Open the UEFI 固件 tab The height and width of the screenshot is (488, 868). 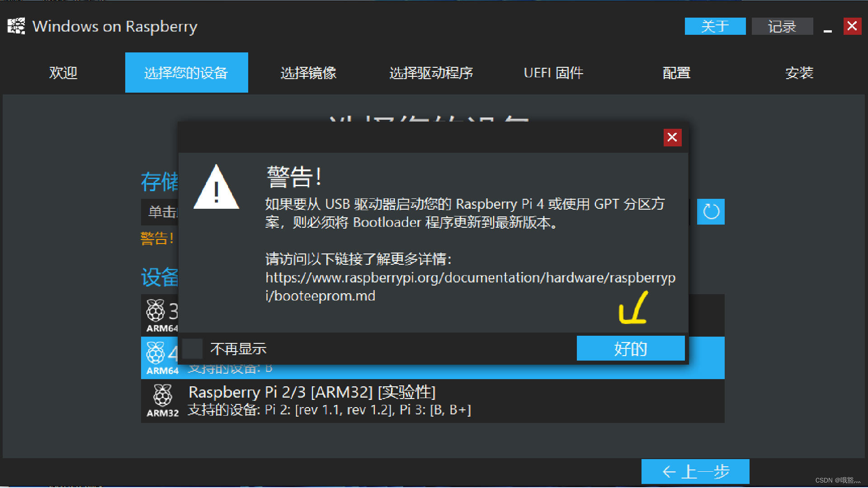pos(553,73)
